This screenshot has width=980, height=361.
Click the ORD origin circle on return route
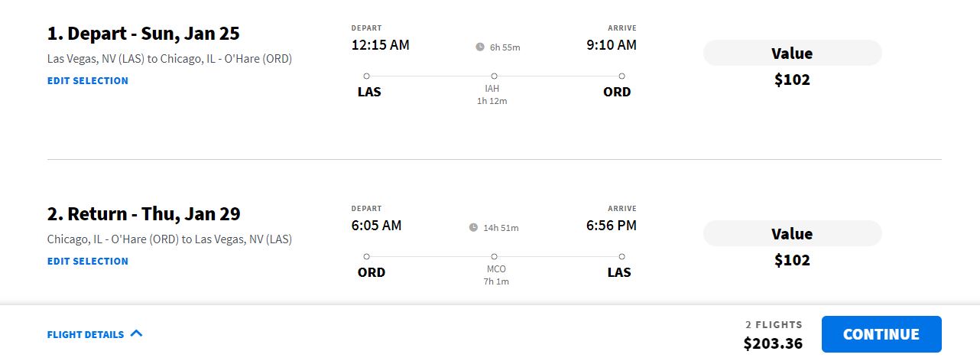(367, 256)
